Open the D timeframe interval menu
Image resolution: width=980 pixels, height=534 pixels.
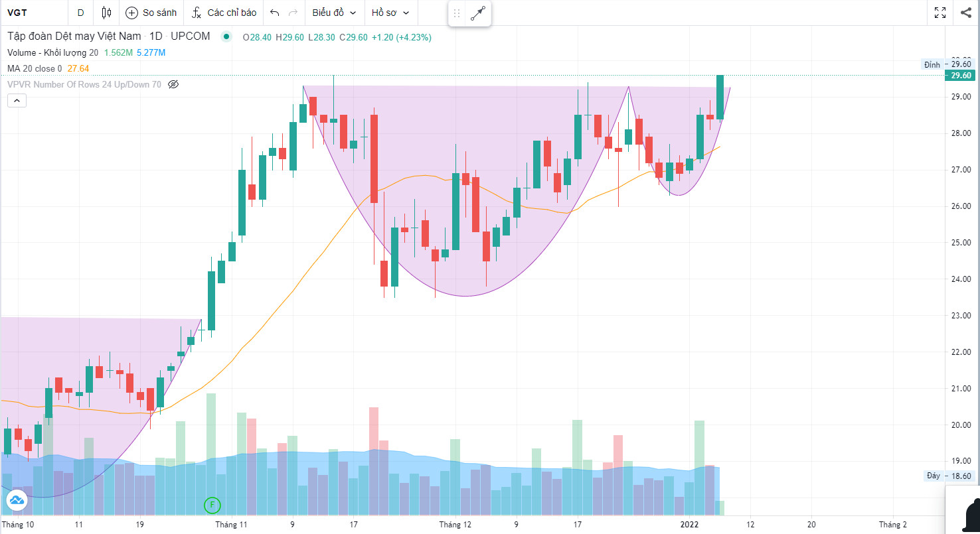coord(80,13)
